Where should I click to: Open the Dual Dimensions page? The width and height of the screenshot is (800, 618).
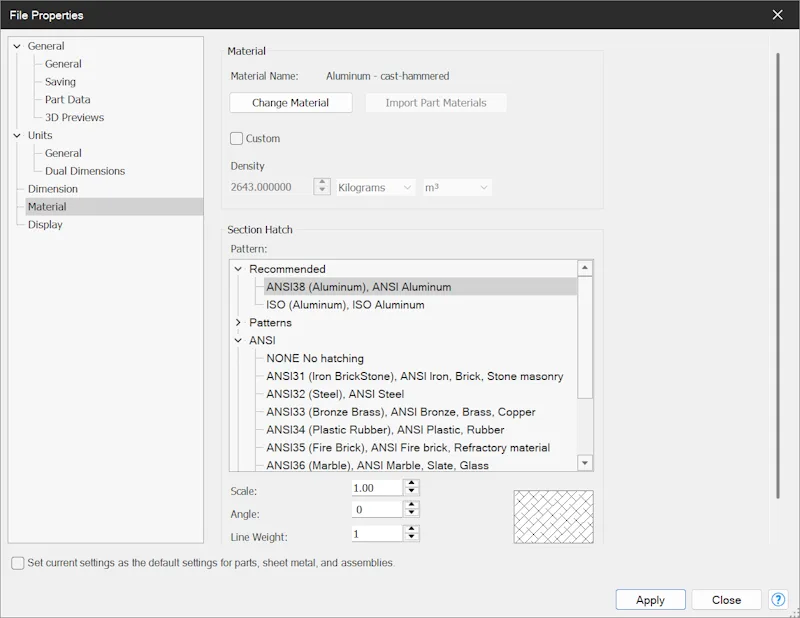[x=85, y=171]
